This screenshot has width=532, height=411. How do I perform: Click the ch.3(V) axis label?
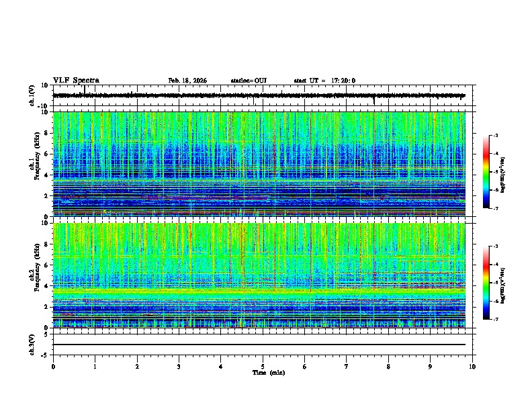pyautogui.click(x=32, y=345)
